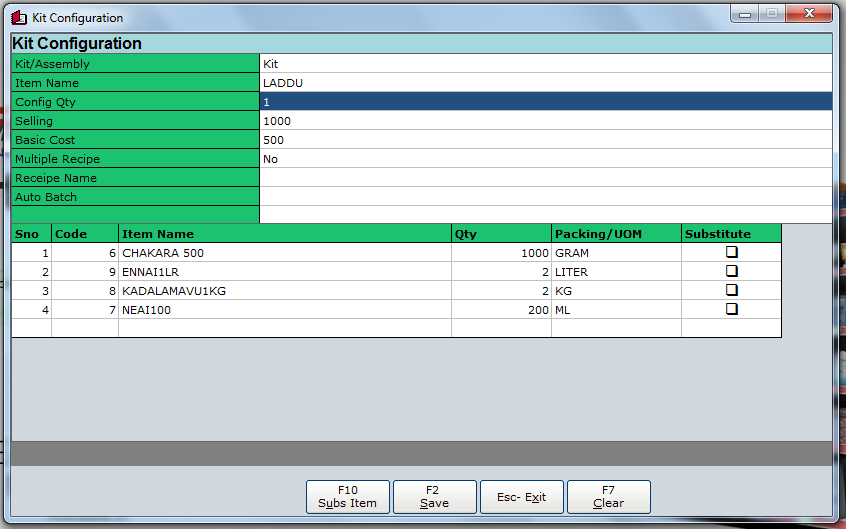Click the Substitute column header
The width and height of the screenshot is (846, 529).
point(731,234)
